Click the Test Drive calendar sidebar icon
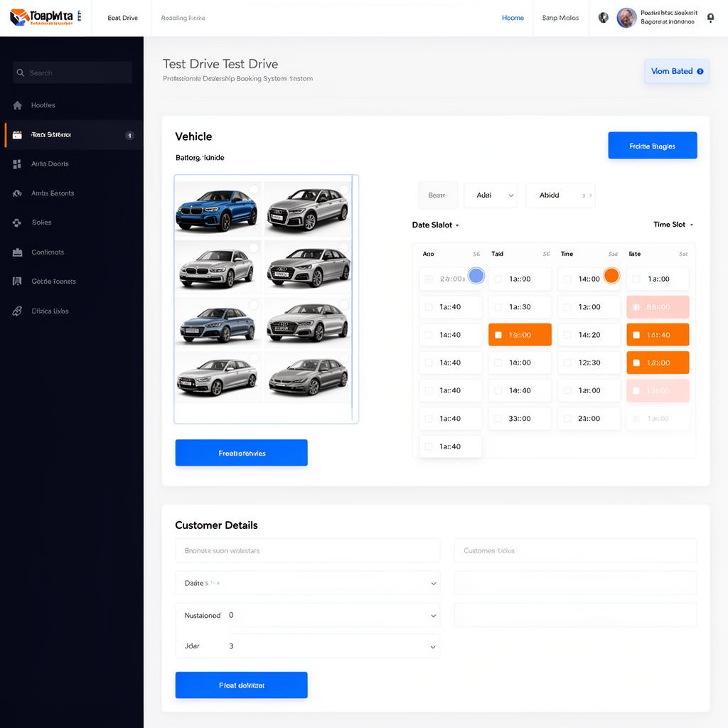The height and width of the screenshot is (728, 728). point(17,135)
